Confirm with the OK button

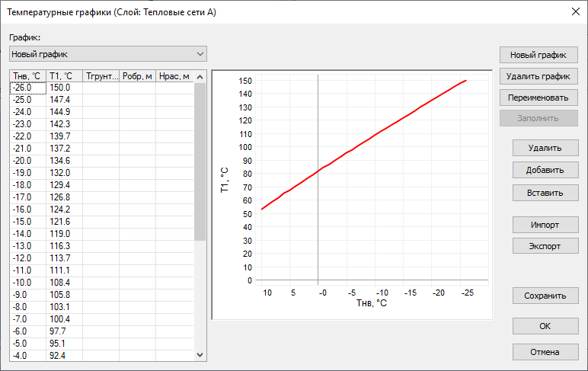pyautogui.click(x=545, y=326)
